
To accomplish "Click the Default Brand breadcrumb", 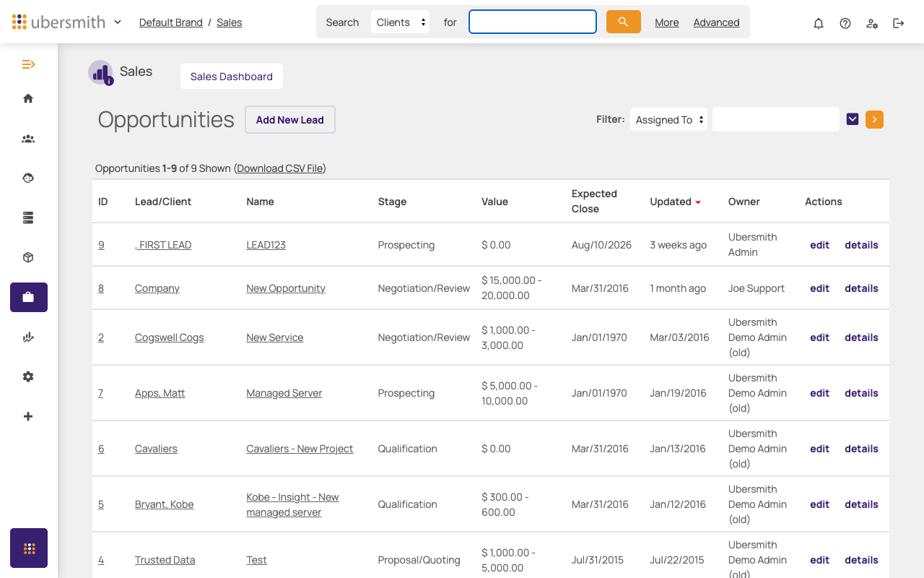I will click(171, 22).
